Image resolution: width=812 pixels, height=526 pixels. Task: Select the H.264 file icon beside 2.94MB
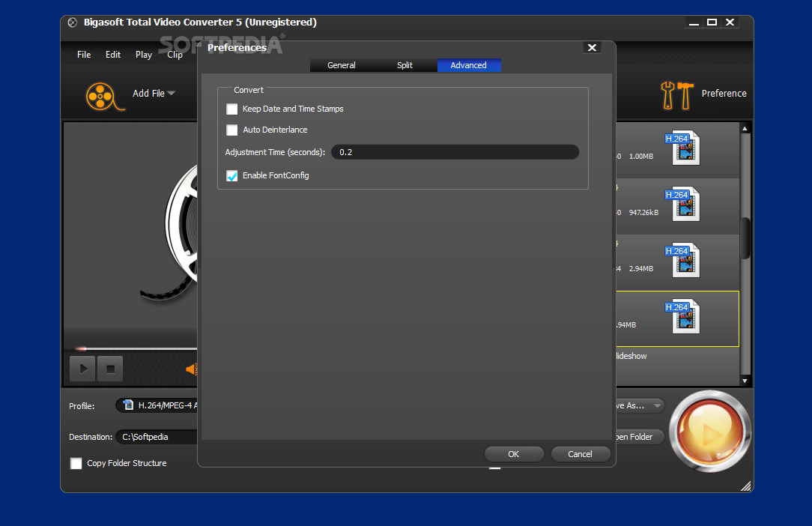pyautogui.click(x=683, y=260)
